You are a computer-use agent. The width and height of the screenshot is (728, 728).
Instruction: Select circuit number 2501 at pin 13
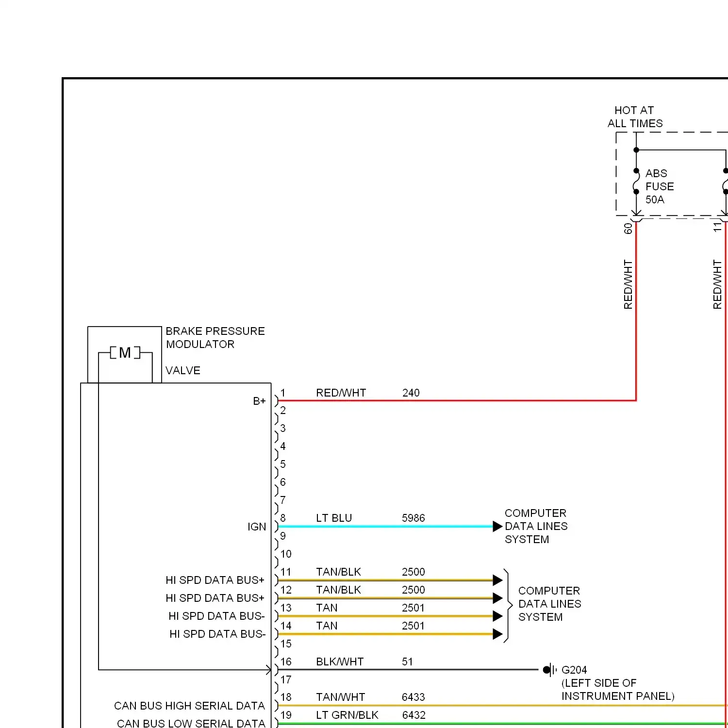pos(413,608)
